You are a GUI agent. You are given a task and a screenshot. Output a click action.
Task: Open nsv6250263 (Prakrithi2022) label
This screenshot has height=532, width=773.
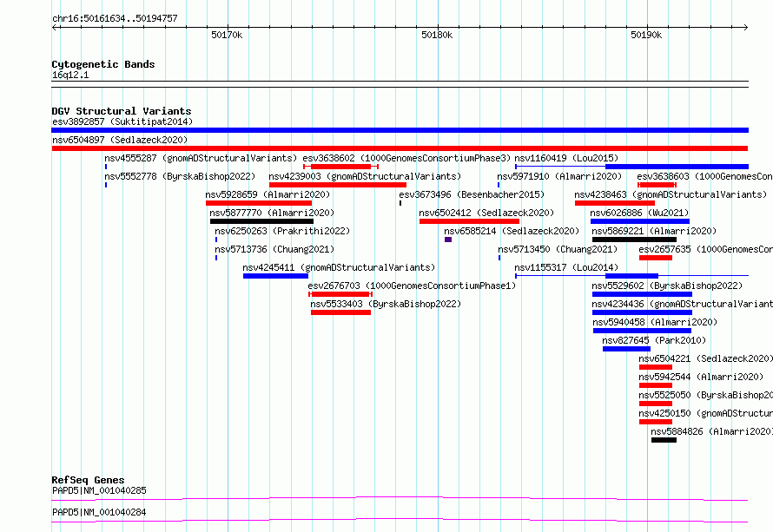click(282, 231)
